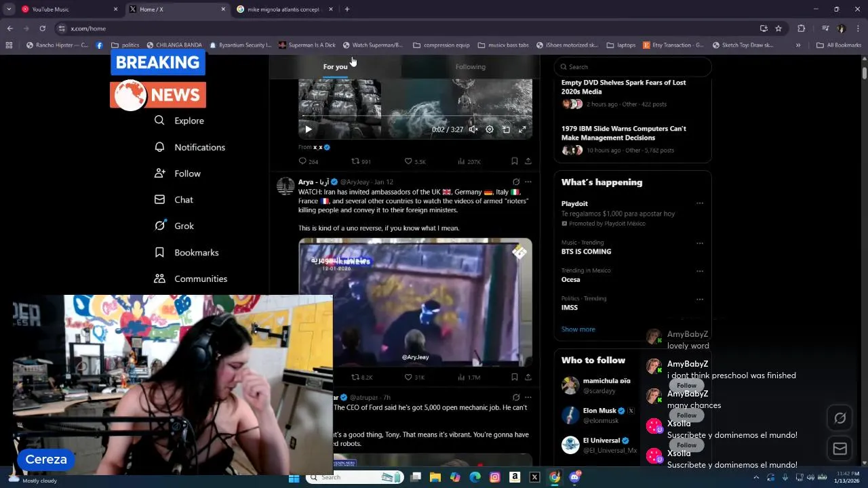Open the laptops bookmarks folder
Image resolution: width=868 pixels, height=488 pixels.
621,45
